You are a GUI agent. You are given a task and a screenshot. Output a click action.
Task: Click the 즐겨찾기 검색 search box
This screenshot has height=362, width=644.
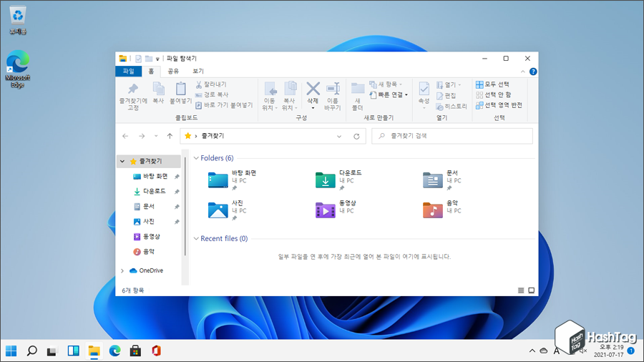click(452, 136)
